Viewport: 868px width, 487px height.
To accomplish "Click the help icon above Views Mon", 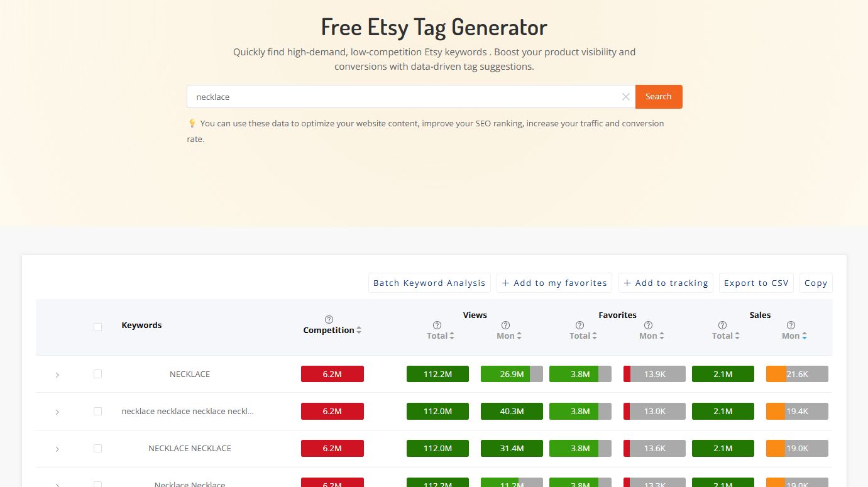I will 505,325.
